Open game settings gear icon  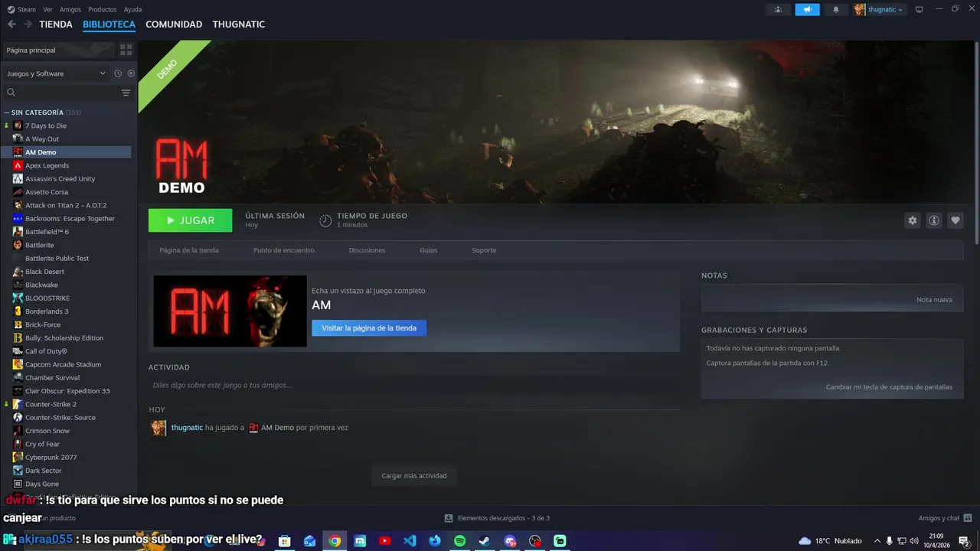click(912, 220)
